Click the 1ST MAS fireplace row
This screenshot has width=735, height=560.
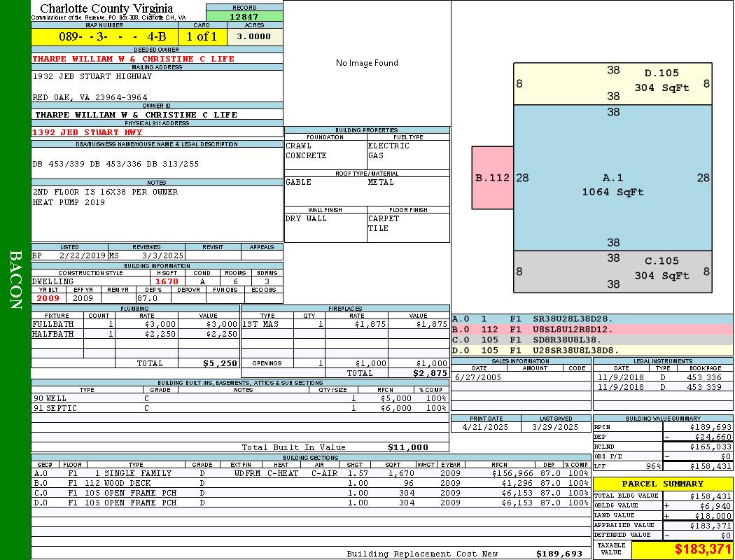click(346, 324)
